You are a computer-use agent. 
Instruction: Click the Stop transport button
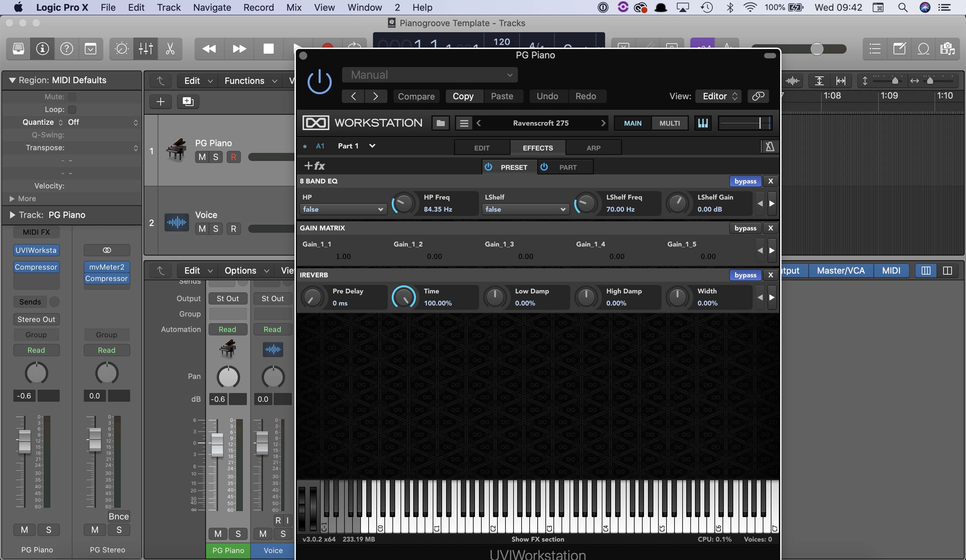click(x=269, y=49)
